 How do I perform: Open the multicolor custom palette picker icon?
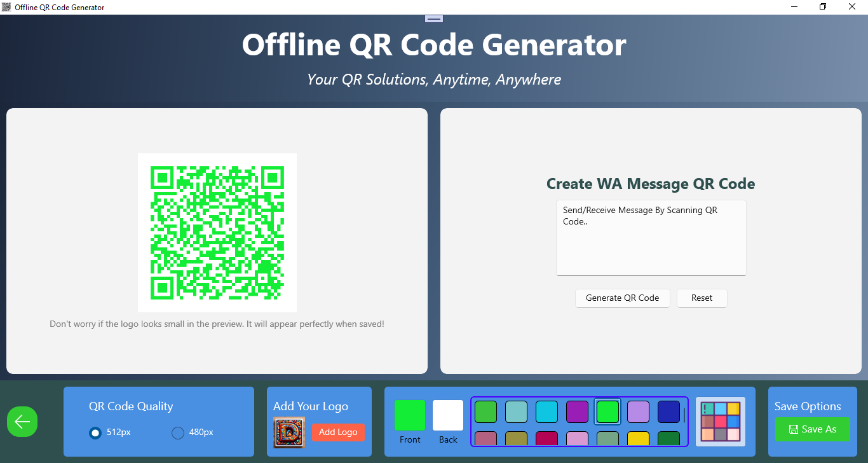pos(721,422)
